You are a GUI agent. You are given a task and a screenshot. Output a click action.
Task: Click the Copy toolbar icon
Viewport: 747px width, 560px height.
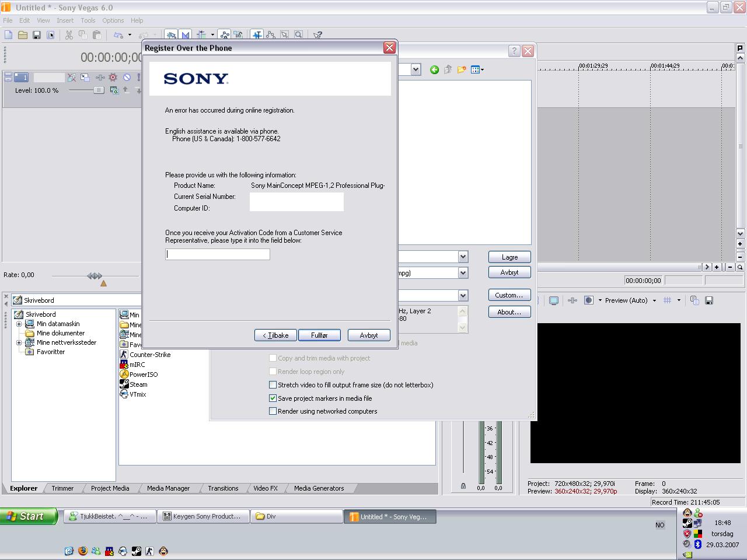[83, 35]
